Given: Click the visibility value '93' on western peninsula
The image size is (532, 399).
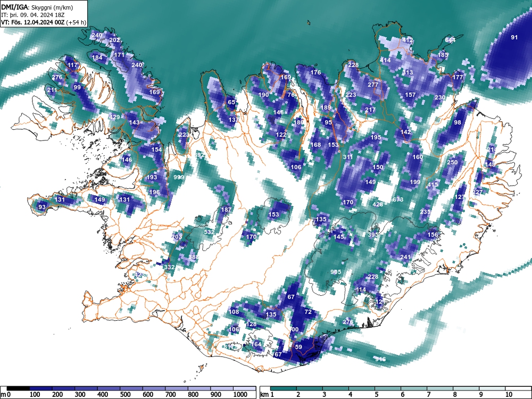Looking at the screenshot, I should [41, 207].
